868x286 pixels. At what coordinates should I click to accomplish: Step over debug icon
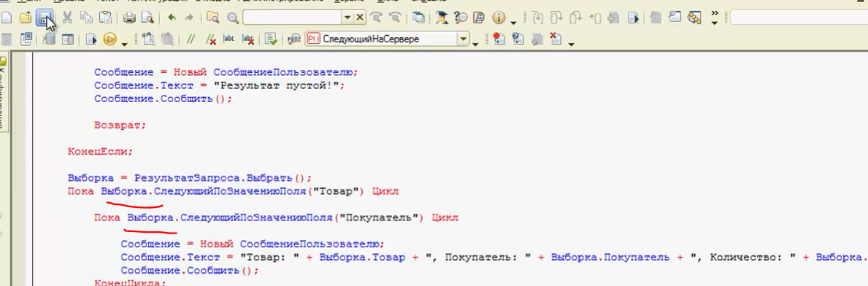557,18
